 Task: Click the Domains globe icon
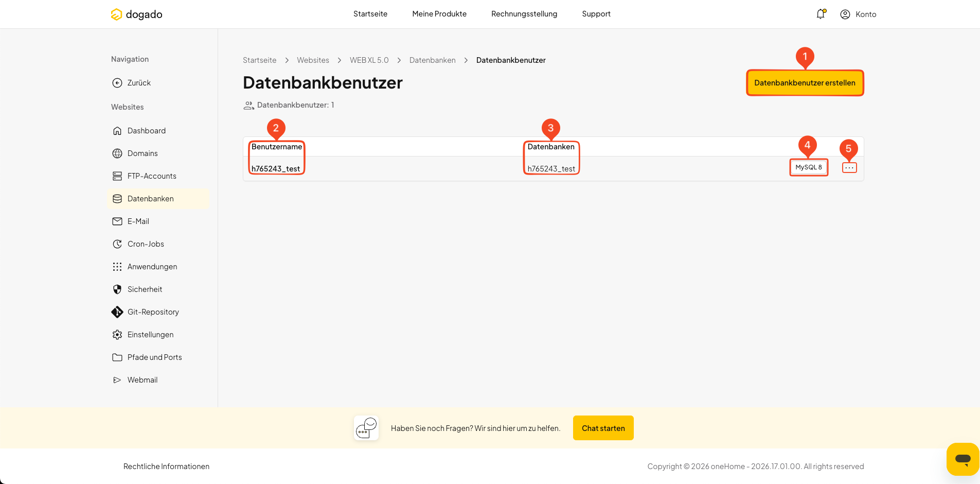[117, 153]
